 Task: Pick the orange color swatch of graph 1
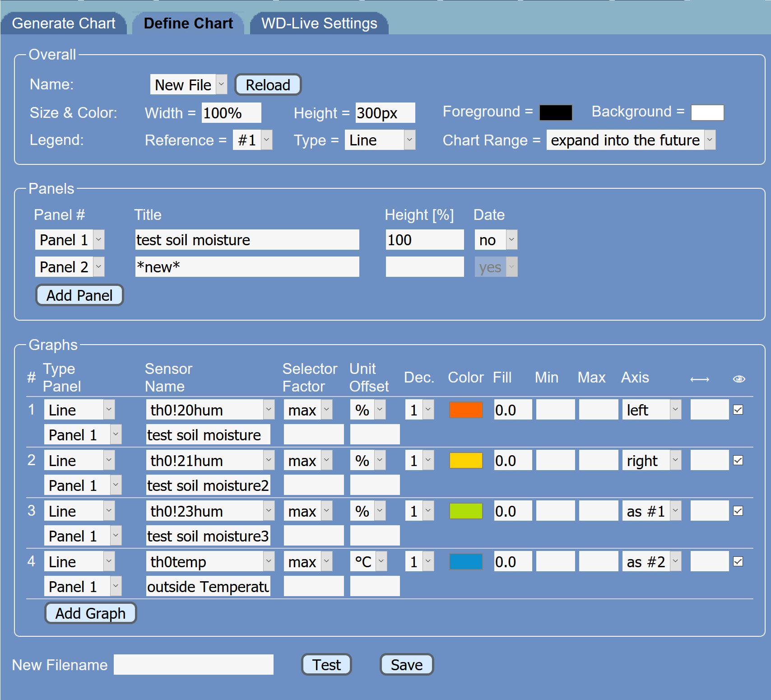tap(466, 410)
